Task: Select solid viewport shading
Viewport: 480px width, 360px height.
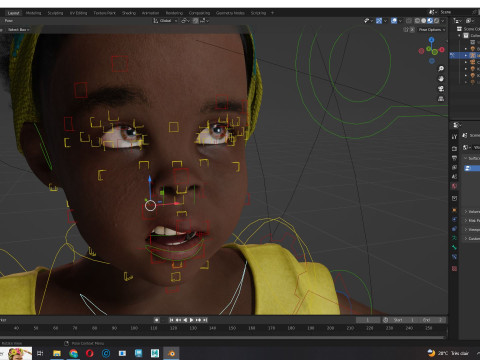Action: [x=424, y=21]
